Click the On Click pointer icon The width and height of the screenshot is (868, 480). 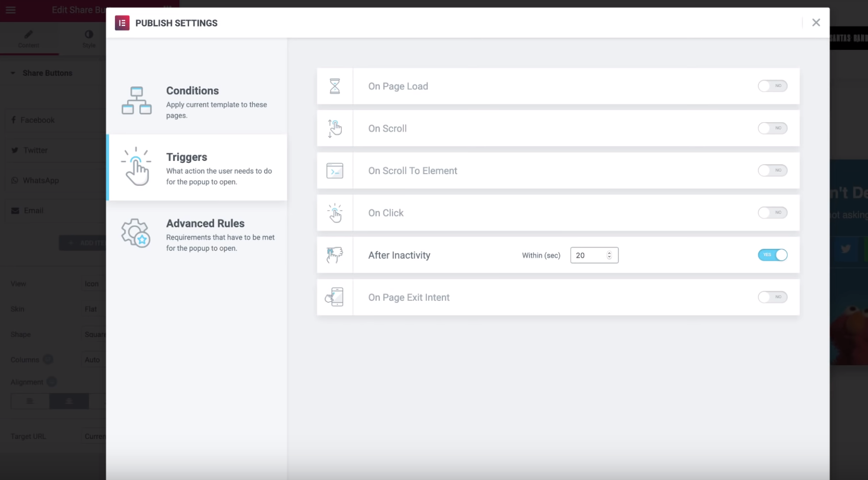(x=335, y=213)
